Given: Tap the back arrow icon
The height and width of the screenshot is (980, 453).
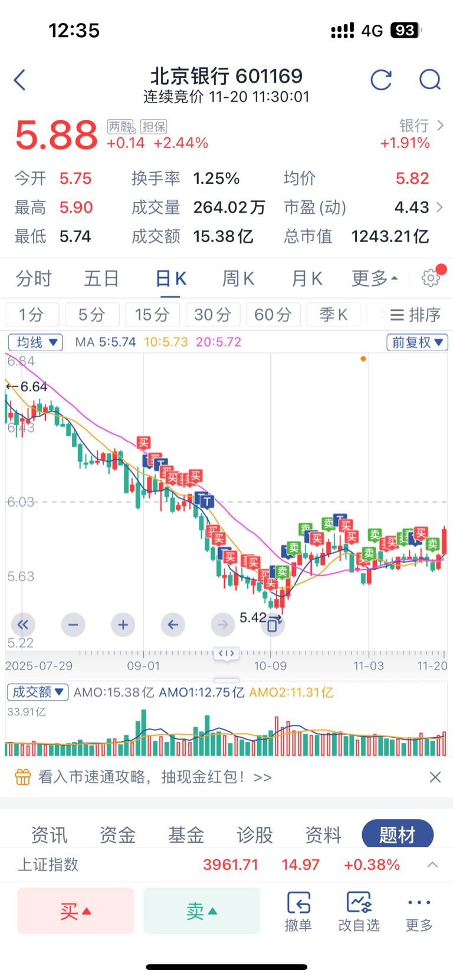Looking at the screenshot, I should pyautogui.click(x=20, y=80).
